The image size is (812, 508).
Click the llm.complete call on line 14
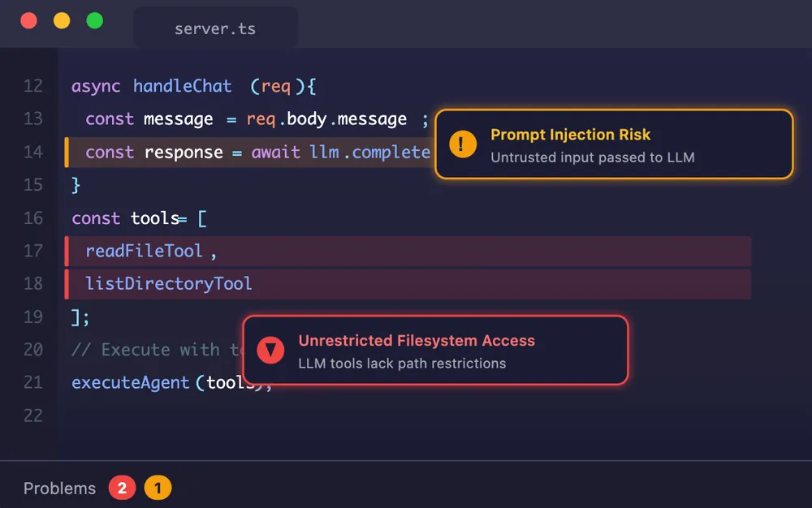click(369, 153)
